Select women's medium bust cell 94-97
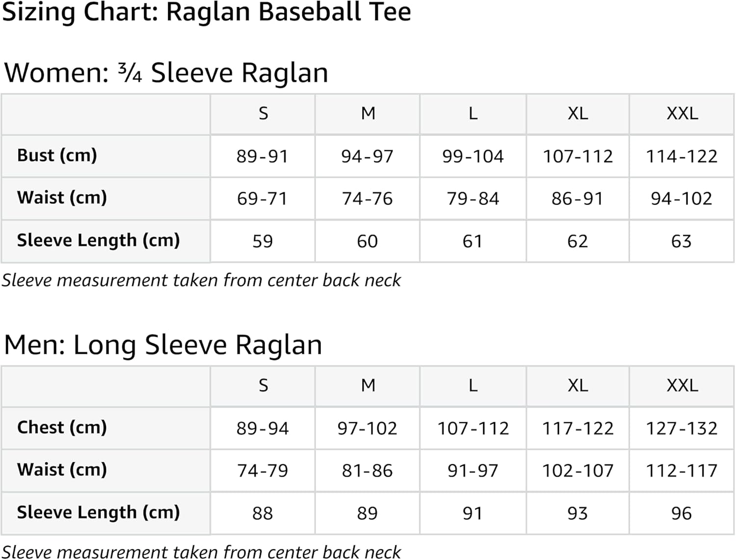Screen dimensions: 736x560 [368, 156]
